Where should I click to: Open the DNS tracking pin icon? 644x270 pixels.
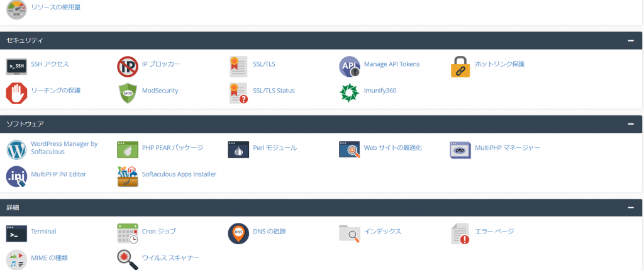click(x=238, y=233)
